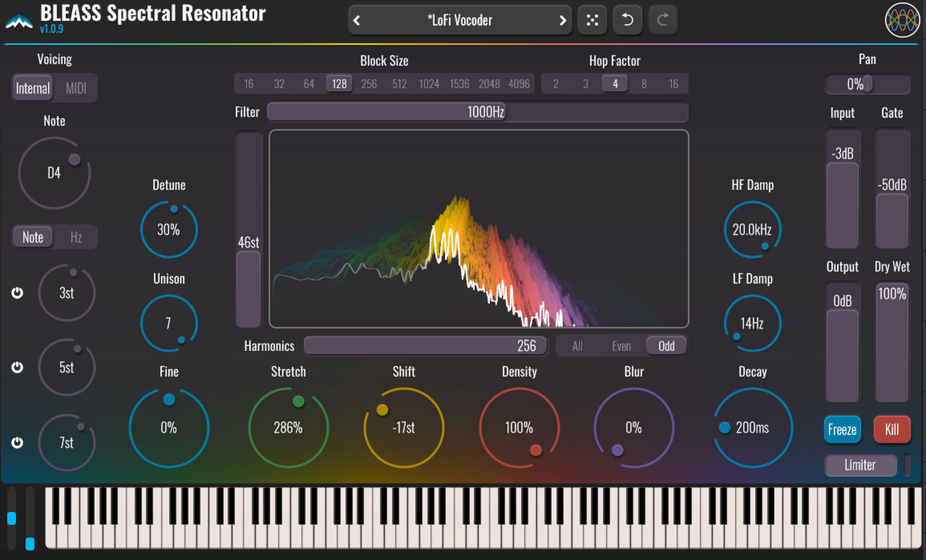Click the HF Damp 20.0kHz knob
The image size is (926, 560).
pos(752,230)
